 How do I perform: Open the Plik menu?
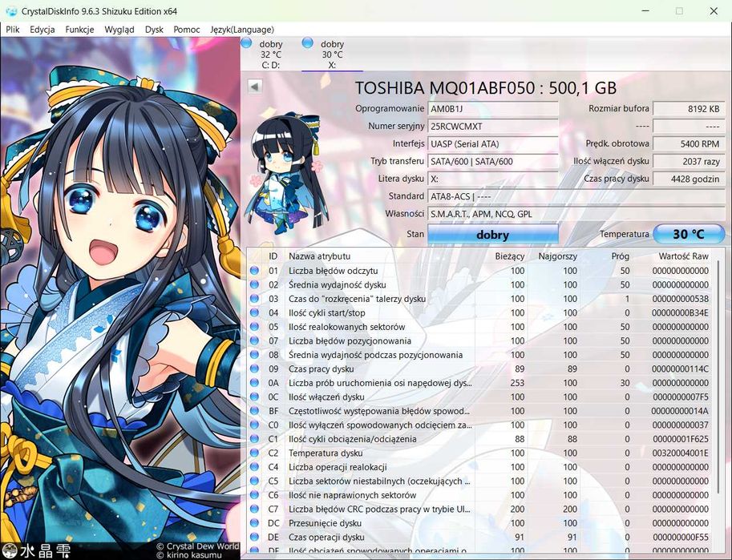click(13, 30)
